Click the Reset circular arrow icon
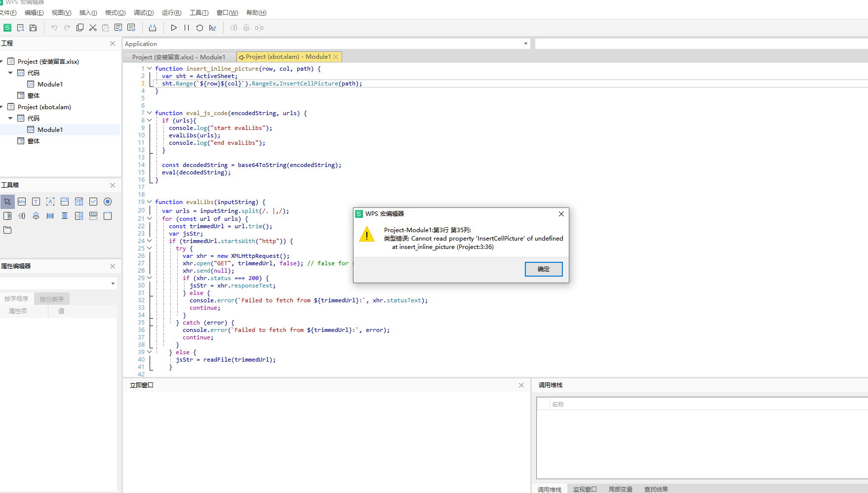The height and width of the screenshot is (493, 868). click(199, 28)
